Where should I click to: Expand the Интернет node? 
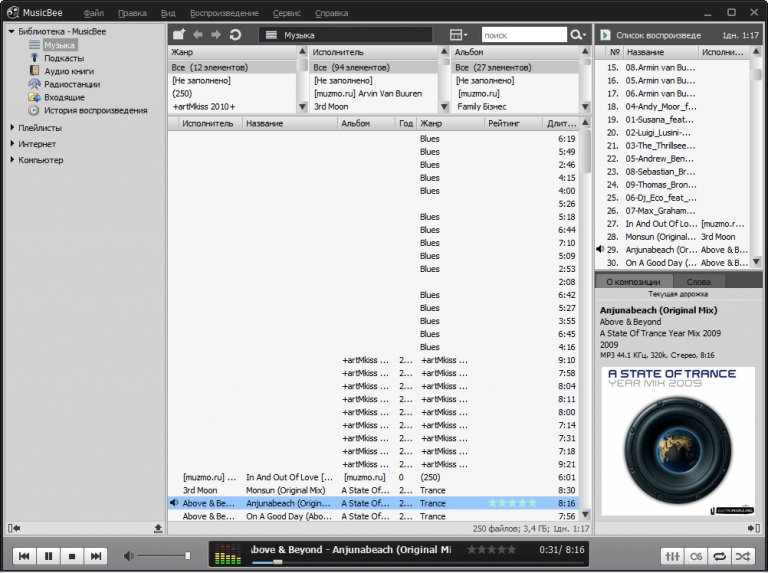tap(12, 143)
